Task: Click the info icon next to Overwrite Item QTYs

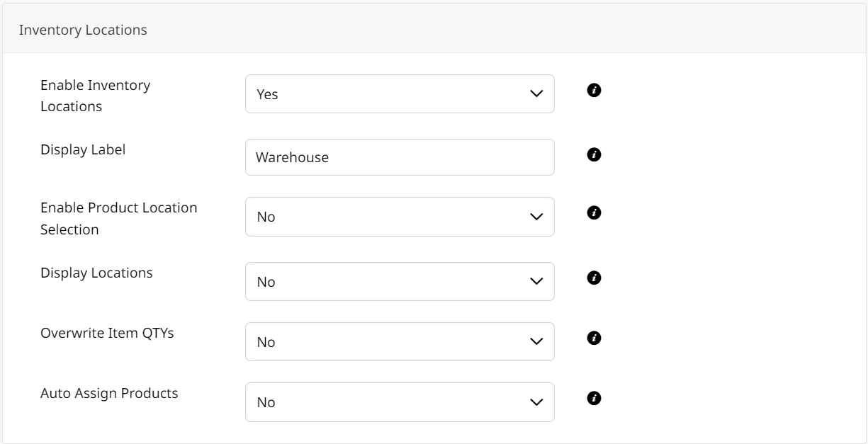Action: click(x=593, y=338)
